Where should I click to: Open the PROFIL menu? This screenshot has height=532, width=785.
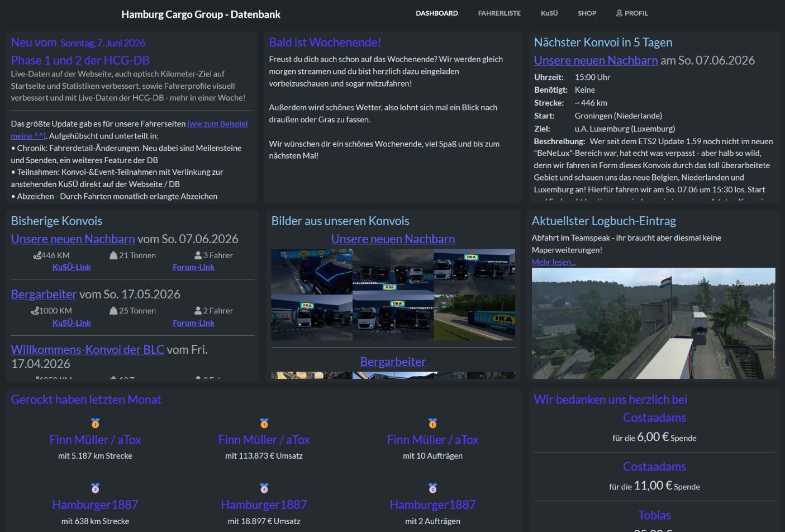[x=632, y=13]
